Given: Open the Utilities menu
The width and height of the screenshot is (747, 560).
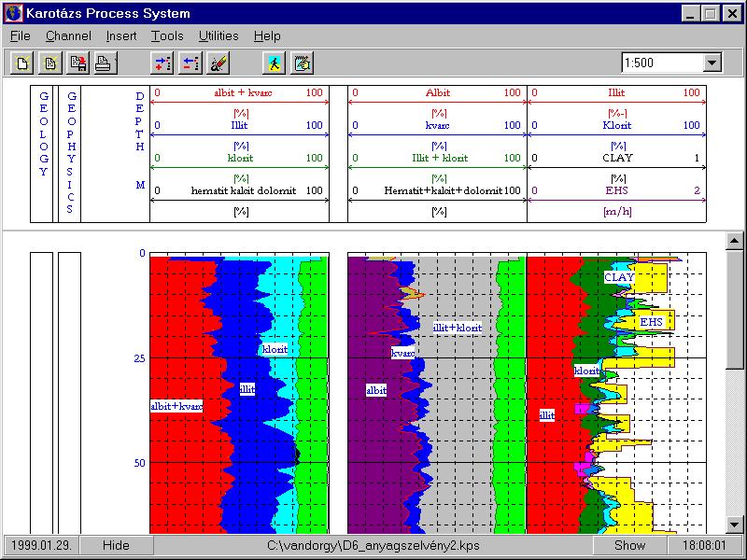Looking at the screenshot, I should tap(218, 36).
